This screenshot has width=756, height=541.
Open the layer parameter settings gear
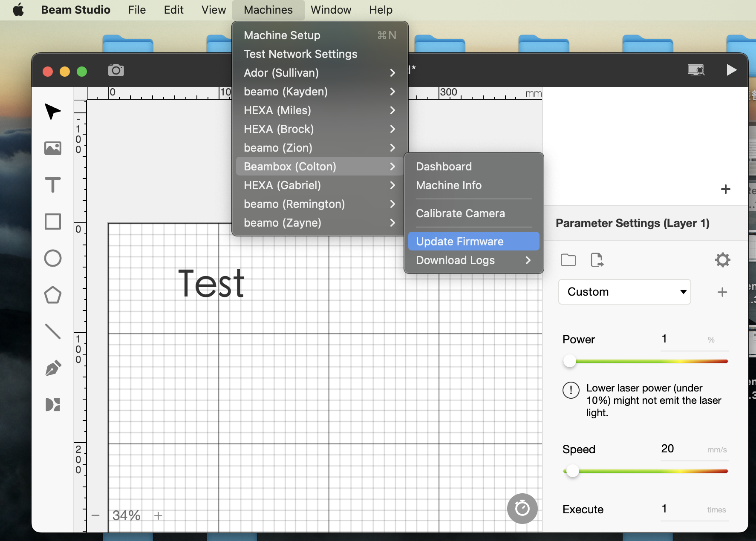tap(722, 260)
